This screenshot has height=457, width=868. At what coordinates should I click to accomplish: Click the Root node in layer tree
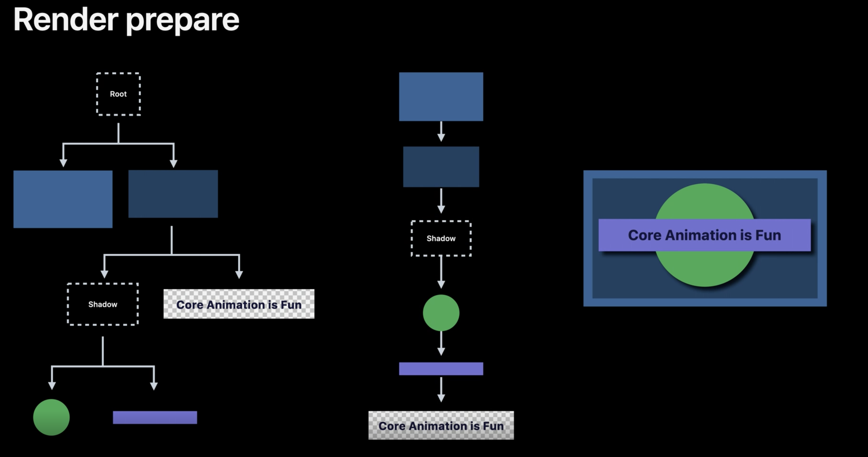coord(118,94)
